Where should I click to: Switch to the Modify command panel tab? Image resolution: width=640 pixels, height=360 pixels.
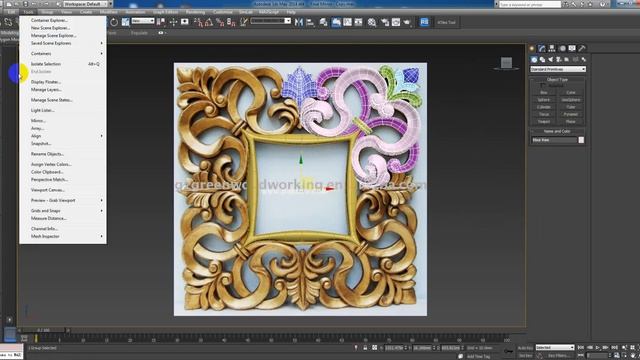point(542,48)
